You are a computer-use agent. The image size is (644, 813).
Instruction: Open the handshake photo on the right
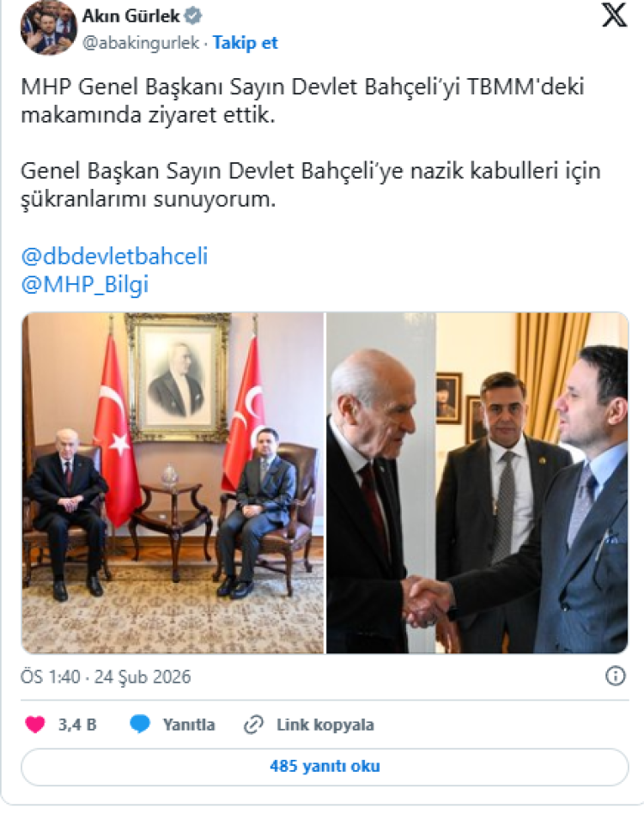click(x=477, y=482)
